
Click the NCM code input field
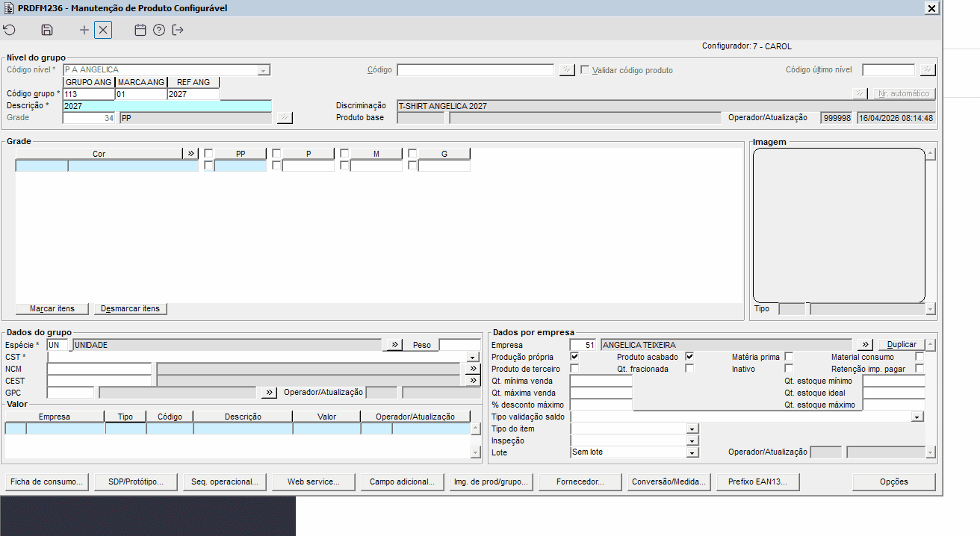(99, 369)
